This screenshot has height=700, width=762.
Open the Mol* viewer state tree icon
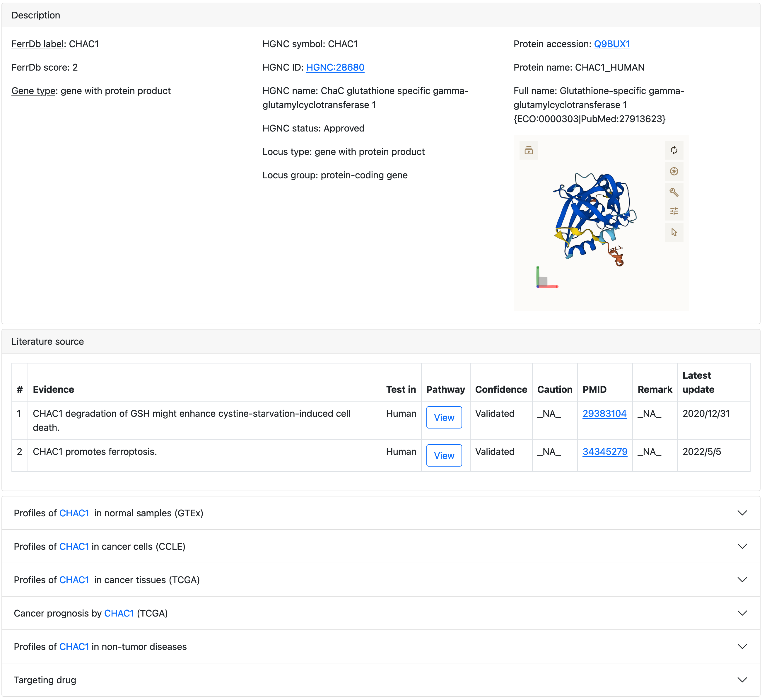click(529, 150)
